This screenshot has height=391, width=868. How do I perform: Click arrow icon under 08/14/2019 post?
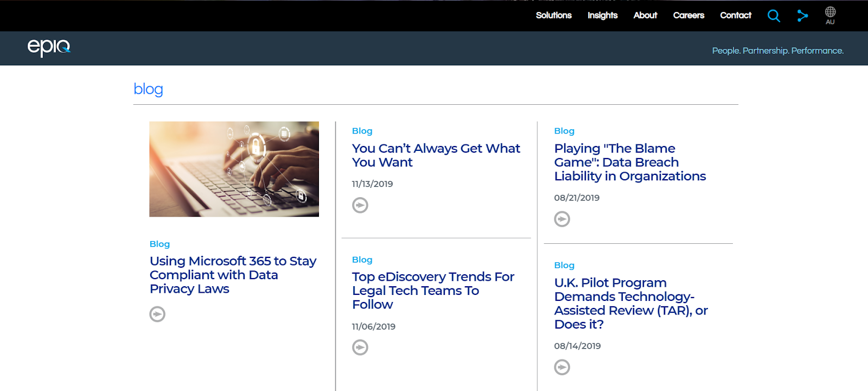[x=562, y=368]
